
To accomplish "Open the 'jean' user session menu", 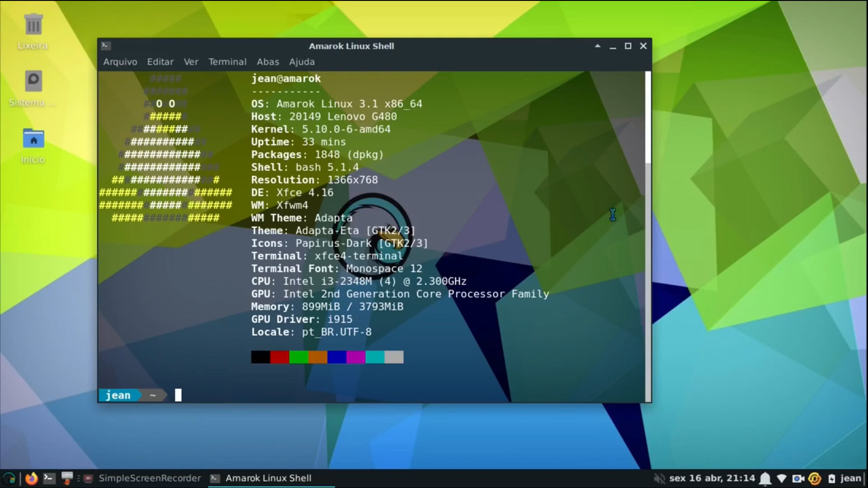I will (x=851, y=478).
